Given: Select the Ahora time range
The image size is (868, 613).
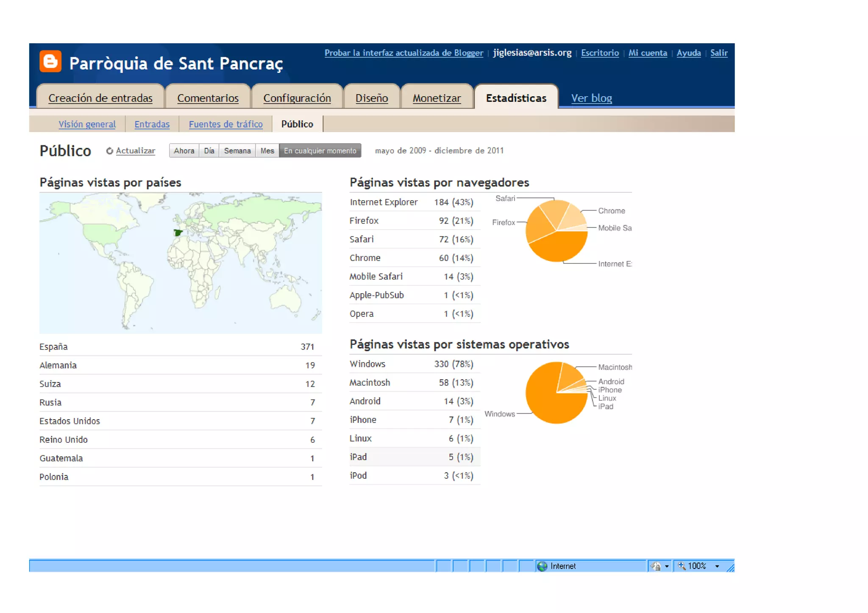Looking at the screenshot, I should pos(184,151).
